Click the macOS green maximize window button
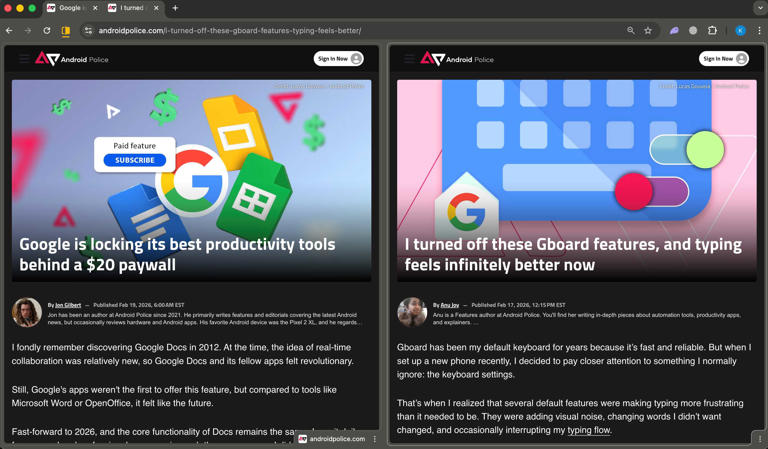768x449 pixels. 32,8
